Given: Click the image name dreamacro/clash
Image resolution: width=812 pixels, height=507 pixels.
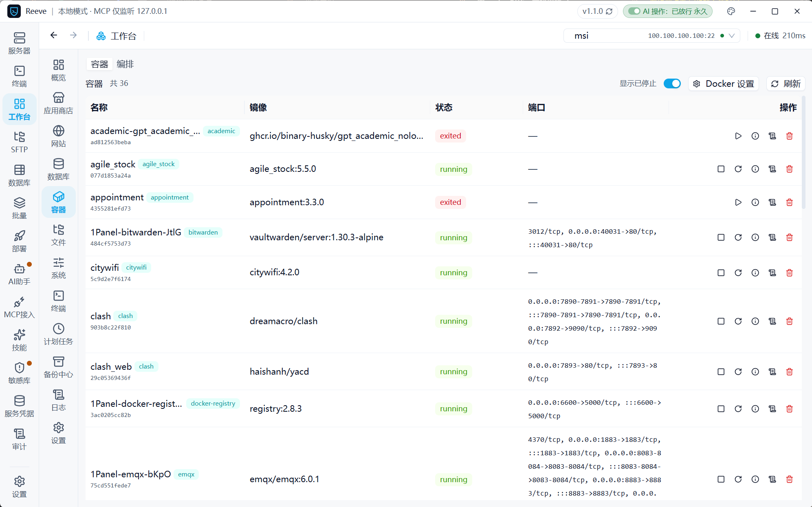Looking at the screenshot, I should click(284, 321).
